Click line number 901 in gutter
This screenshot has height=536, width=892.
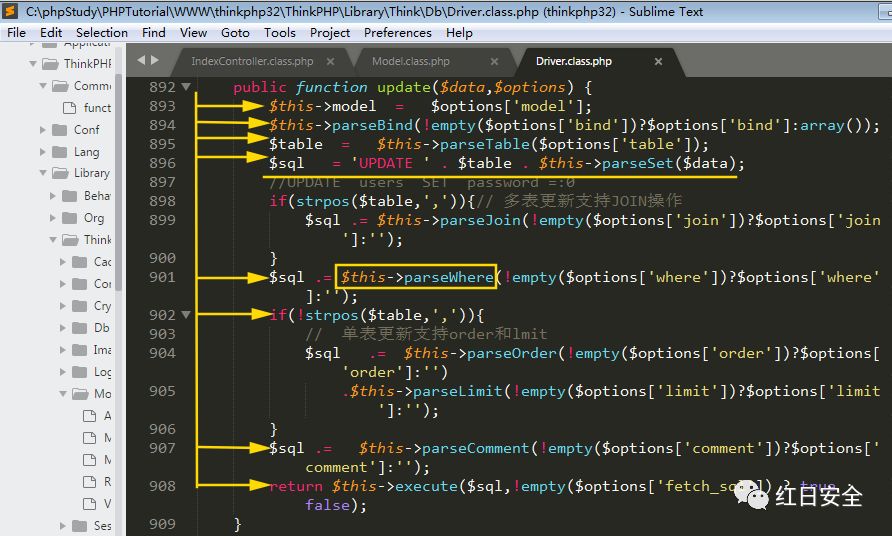tap(162, 277)
